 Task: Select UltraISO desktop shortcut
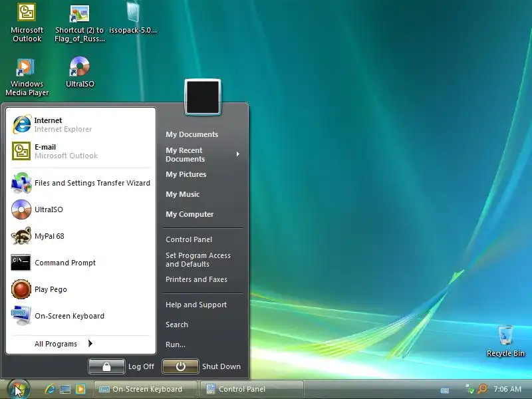point(80,72)
